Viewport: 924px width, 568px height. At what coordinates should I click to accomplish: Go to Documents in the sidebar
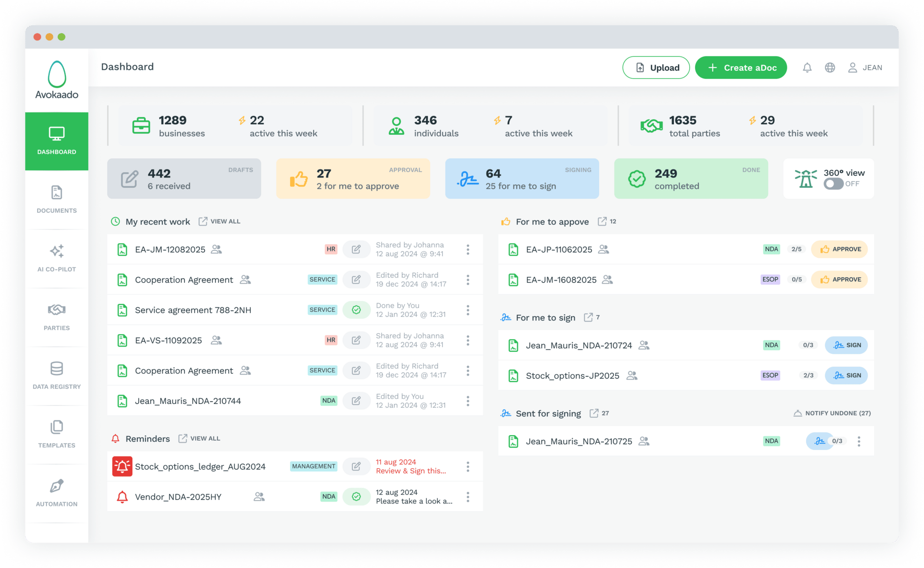point(57,199)
